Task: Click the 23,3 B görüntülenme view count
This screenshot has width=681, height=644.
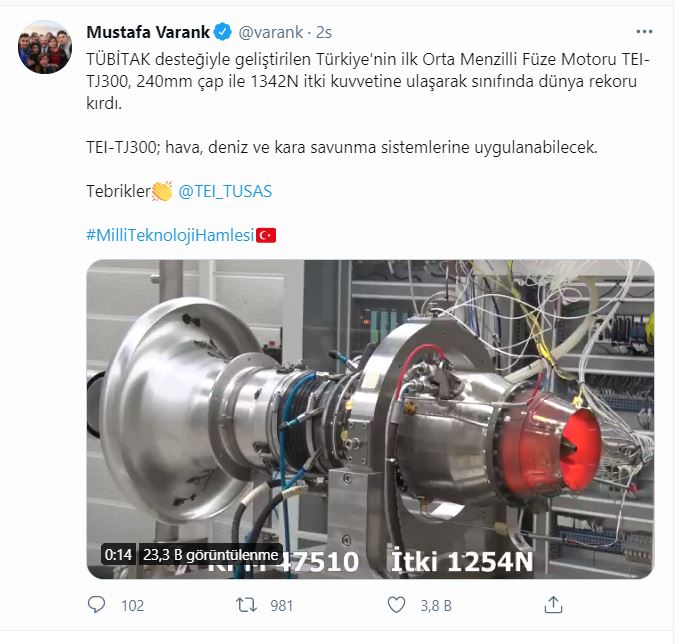Action: [x=211, y=555]
